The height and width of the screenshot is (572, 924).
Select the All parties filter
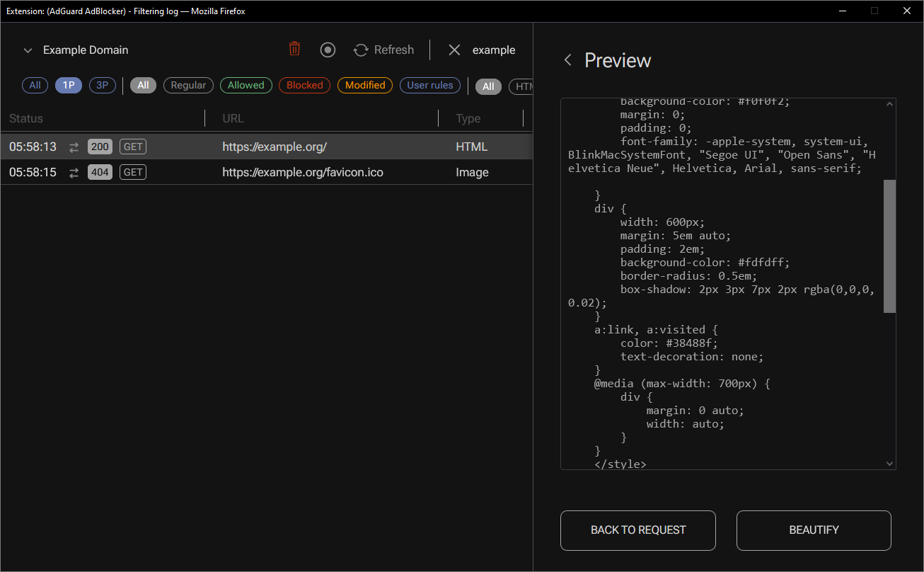[35, 85]
